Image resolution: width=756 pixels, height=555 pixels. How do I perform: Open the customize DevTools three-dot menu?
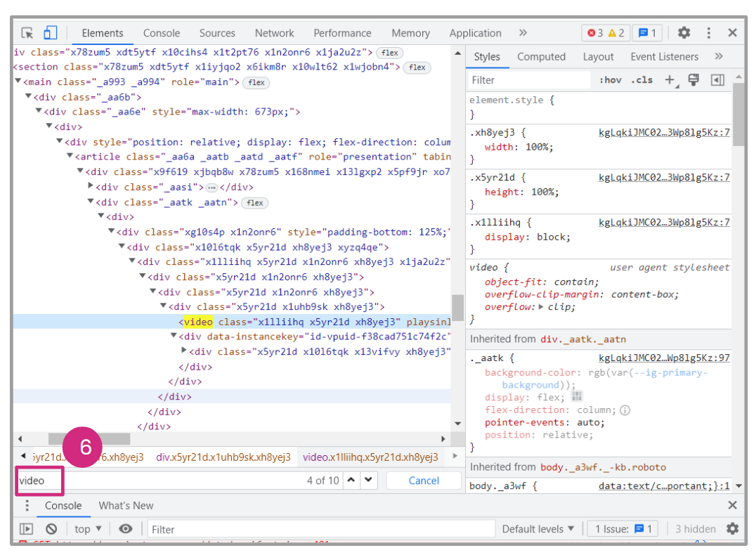(x=708, y=33)
